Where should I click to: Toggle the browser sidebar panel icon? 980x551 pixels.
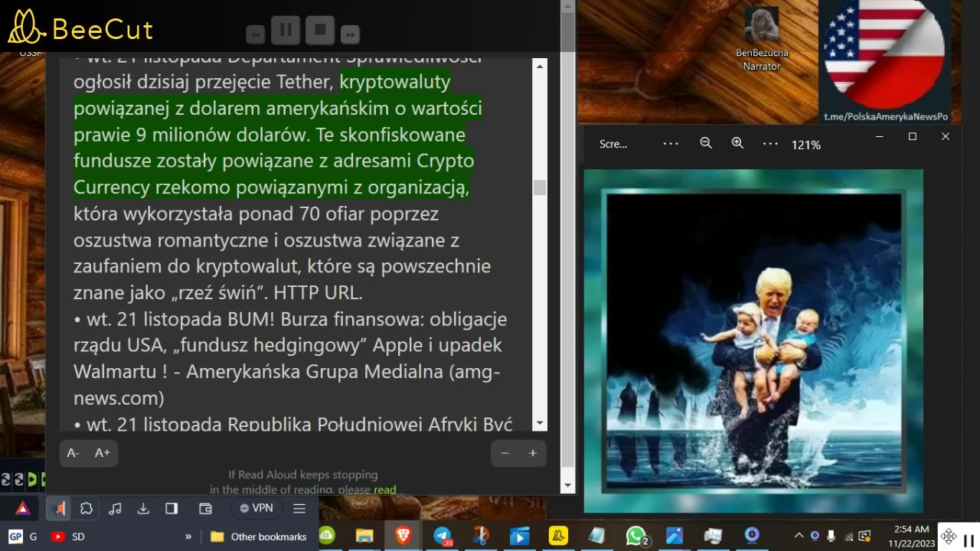point(171,508)
